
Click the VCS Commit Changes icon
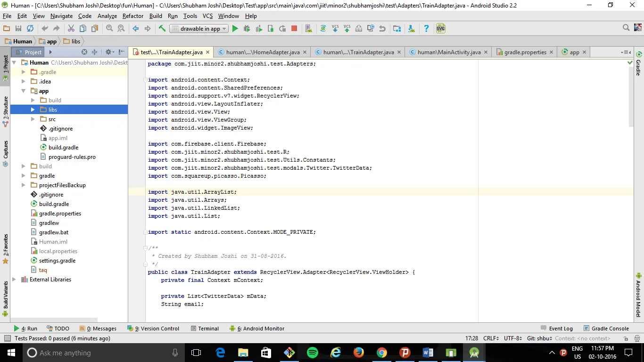347,29
